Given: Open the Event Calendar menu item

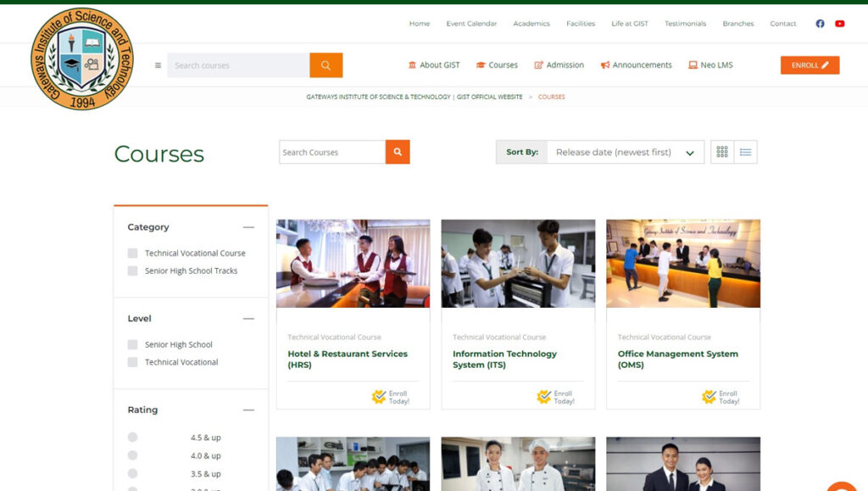Looking at the screenshot, I should (471, 24).
